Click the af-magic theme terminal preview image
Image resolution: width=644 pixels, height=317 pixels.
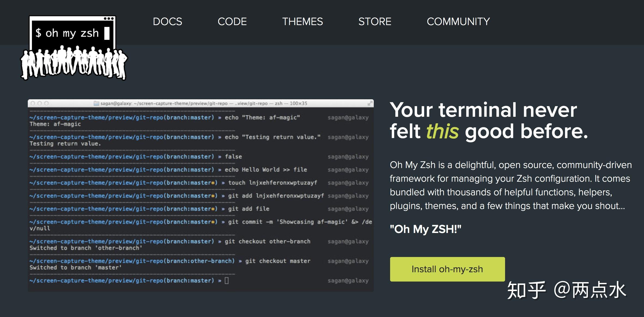point(201,195)
